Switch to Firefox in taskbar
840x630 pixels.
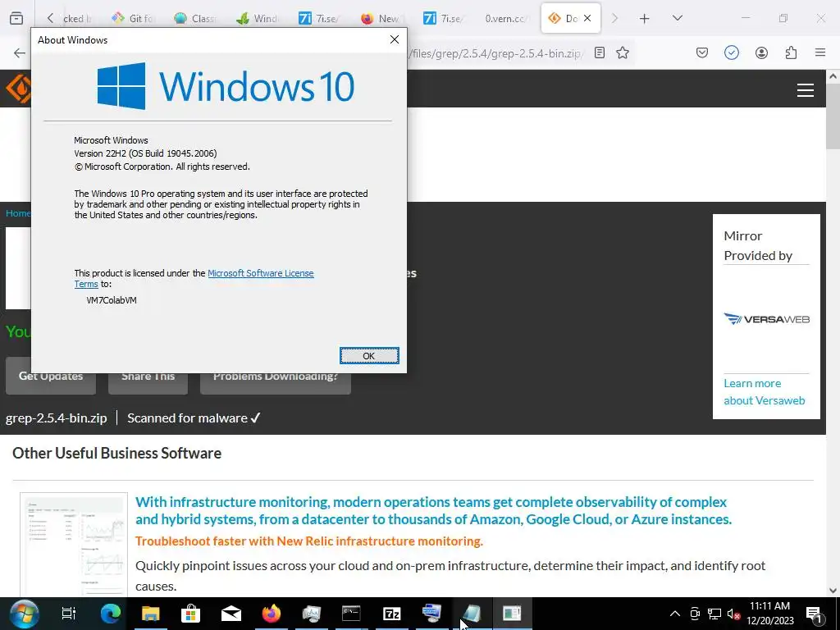coord(271,614)
